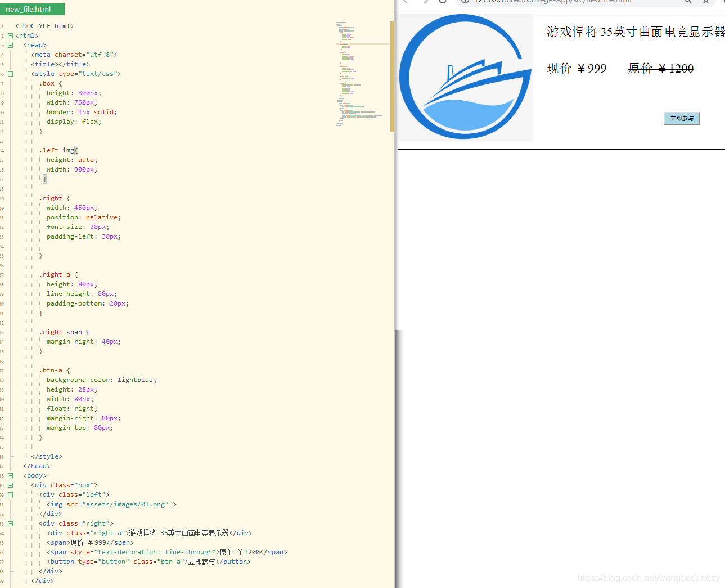Click the <div class="right-a"> code line
This screenshot has width=725, height=588.
[x=150, y=533]
